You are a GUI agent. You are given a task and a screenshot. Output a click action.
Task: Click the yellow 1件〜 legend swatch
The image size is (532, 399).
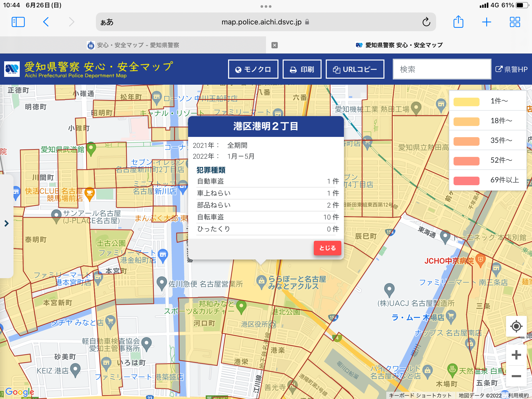pos(467,102)
